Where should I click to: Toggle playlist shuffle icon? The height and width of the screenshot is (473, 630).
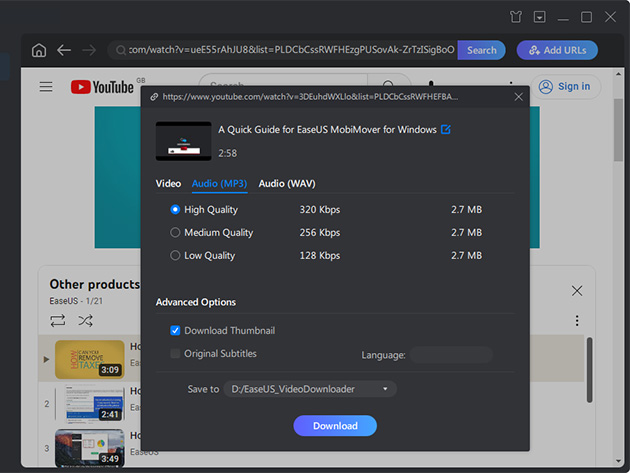pos(85,321)
